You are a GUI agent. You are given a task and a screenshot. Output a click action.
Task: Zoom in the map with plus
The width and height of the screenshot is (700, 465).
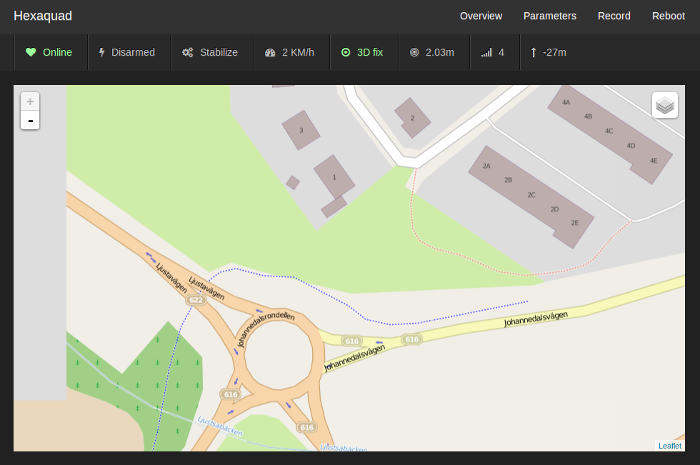pos(30,102)
